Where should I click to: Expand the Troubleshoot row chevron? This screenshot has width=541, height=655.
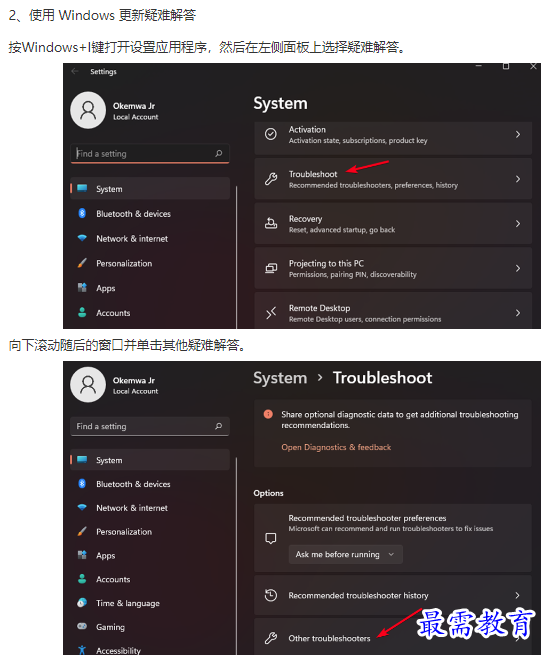tap(518, 179)
